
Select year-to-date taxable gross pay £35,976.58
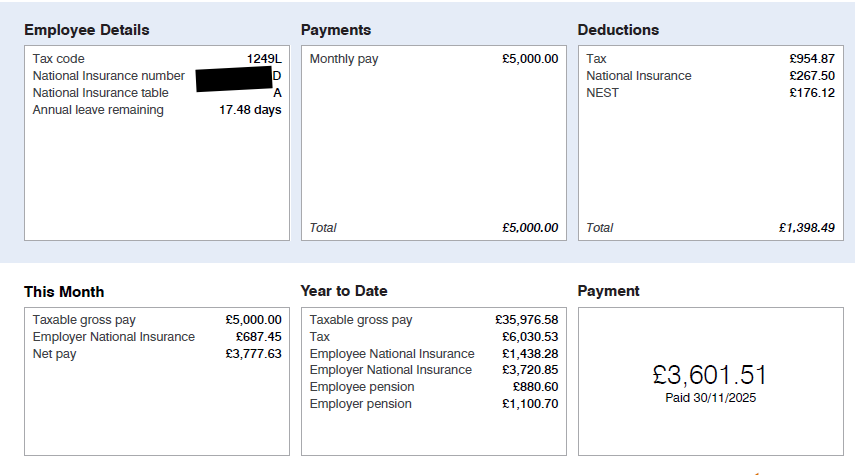[526, 320]
